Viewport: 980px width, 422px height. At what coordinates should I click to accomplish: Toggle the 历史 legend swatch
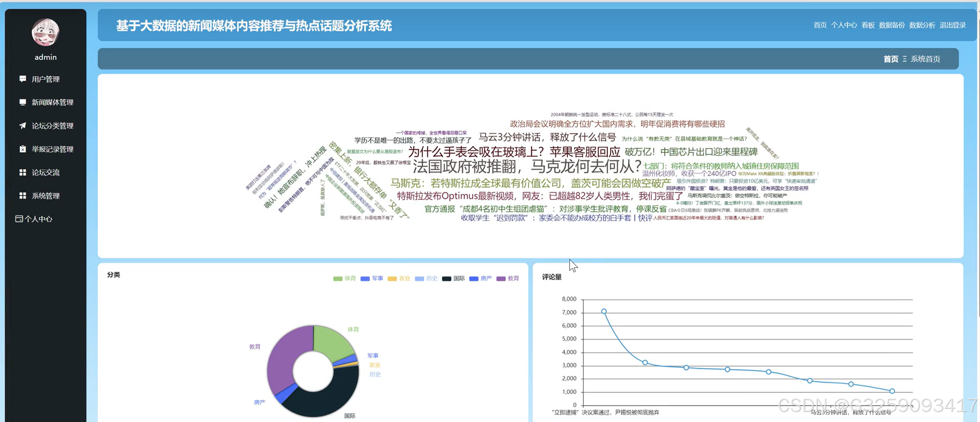click(419, 278)
